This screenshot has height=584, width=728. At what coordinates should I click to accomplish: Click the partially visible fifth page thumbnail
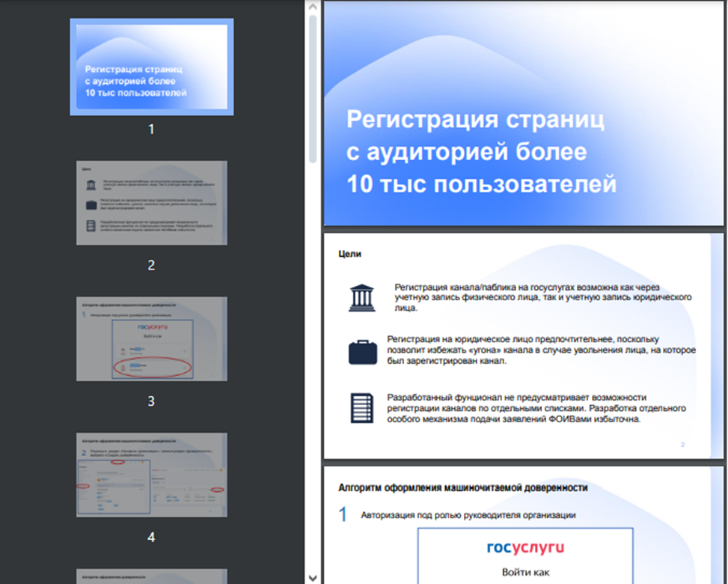point(152,577)
